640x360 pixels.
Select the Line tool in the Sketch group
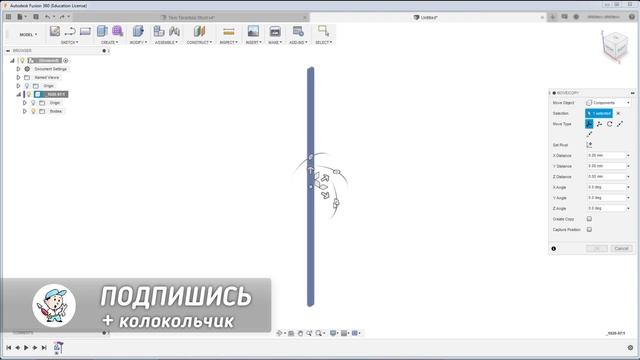[x=70, y=31]
